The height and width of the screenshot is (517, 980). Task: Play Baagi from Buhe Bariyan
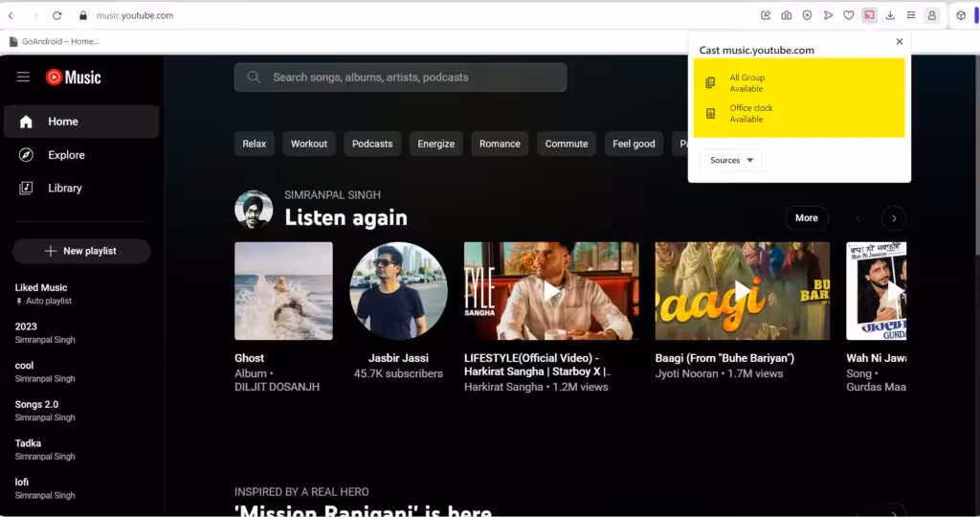(743, 291)
